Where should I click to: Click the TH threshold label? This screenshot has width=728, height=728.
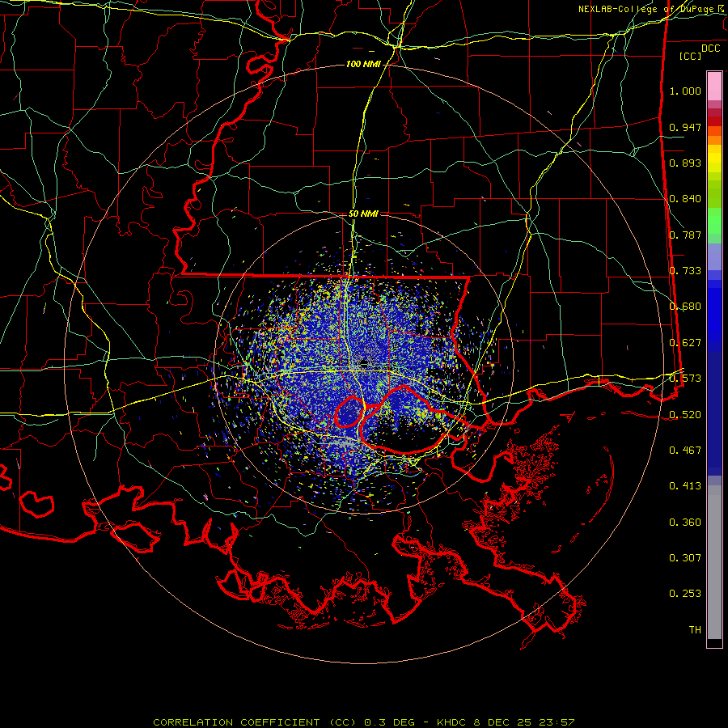[695, 630]
